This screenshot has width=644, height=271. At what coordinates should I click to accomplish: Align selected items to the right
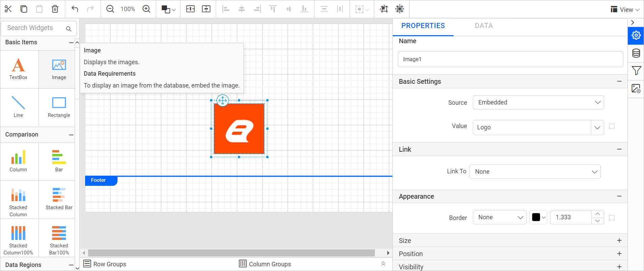point(257,9)
